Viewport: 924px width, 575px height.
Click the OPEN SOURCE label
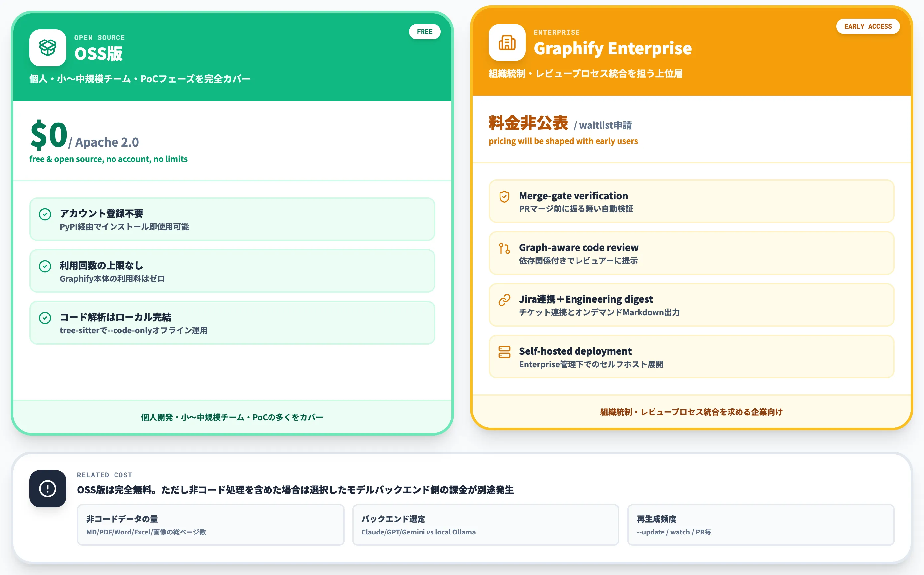(x=100, y=37)
